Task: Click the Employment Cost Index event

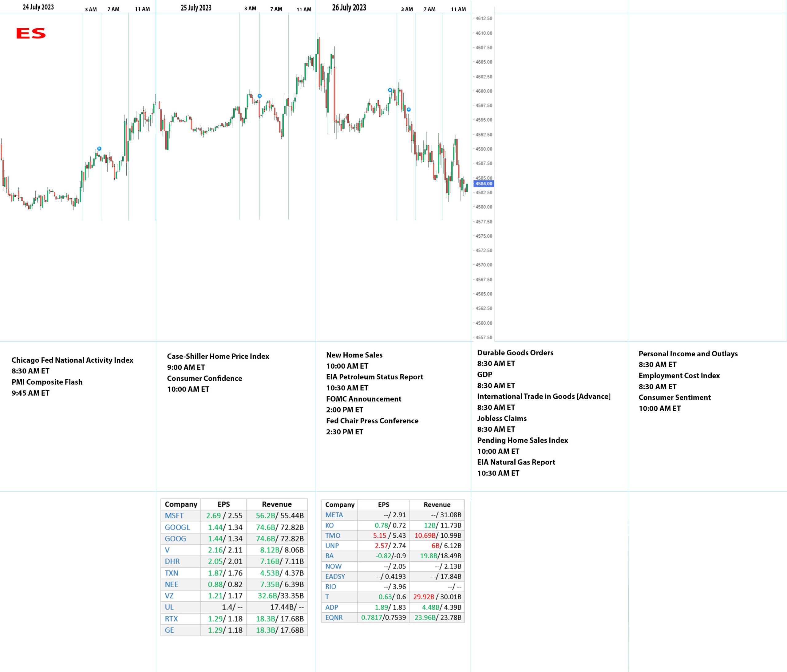Action: pos(679,375)
